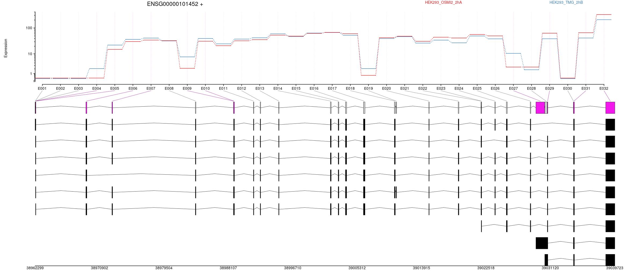Click genomic coordinate 39013915

coord(421,268)
